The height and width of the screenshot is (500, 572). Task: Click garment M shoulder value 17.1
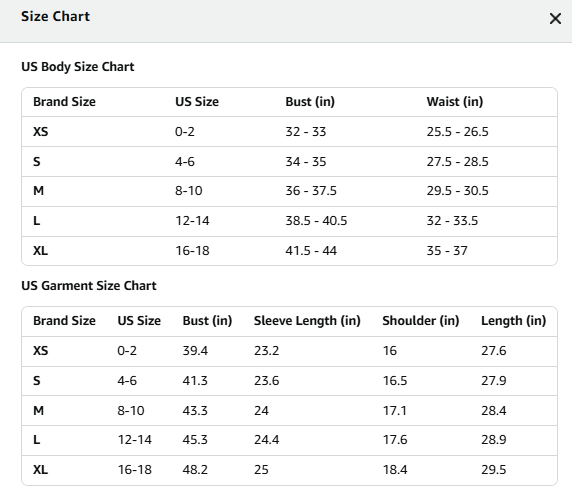coord(394,410)
